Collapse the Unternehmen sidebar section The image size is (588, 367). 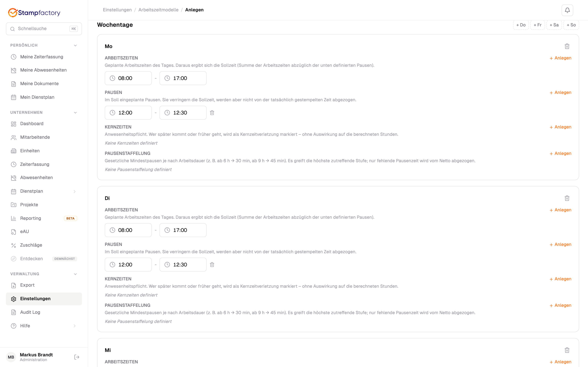pos(75,113)
